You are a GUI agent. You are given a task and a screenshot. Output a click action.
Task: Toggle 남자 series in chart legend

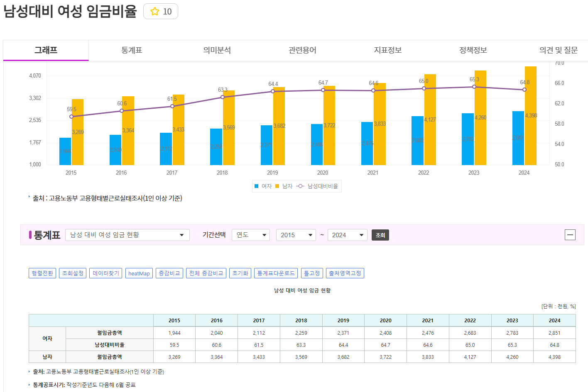coord(284,186)
